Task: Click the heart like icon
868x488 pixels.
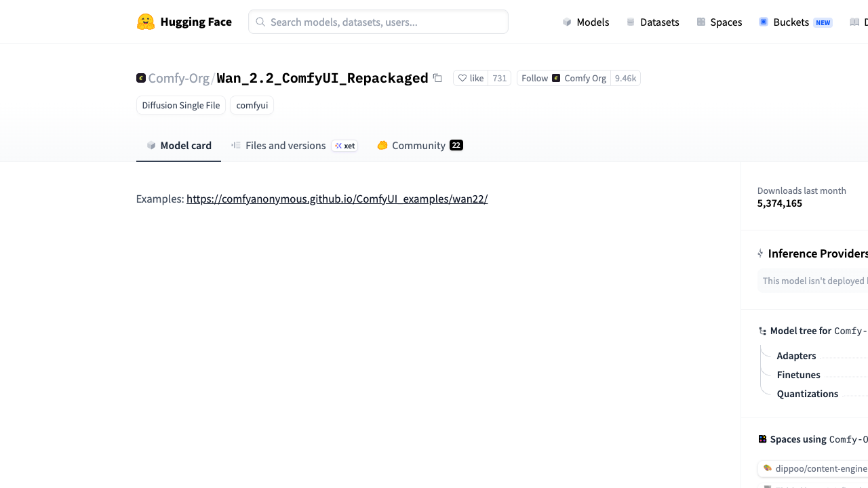Action: [x=462, y=78]
